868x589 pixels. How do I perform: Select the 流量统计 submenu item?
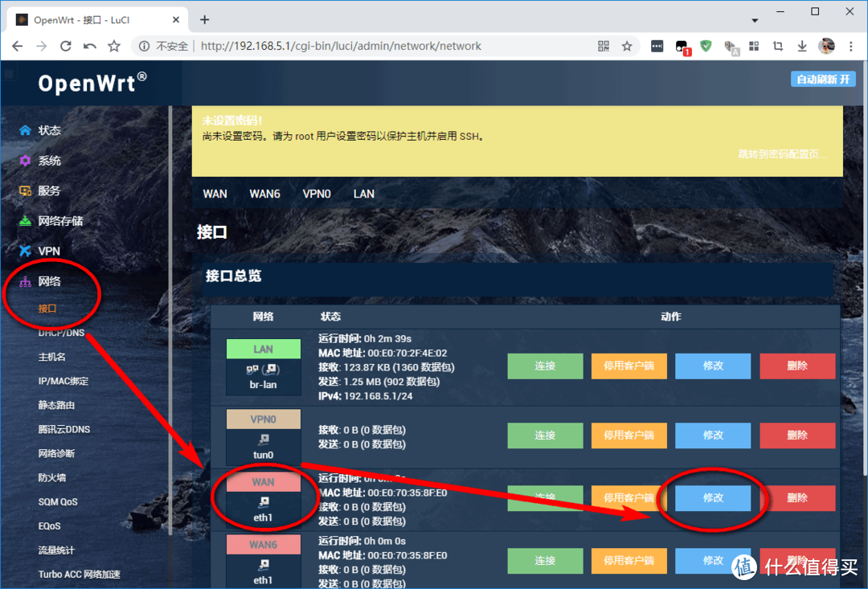[56, 550]
